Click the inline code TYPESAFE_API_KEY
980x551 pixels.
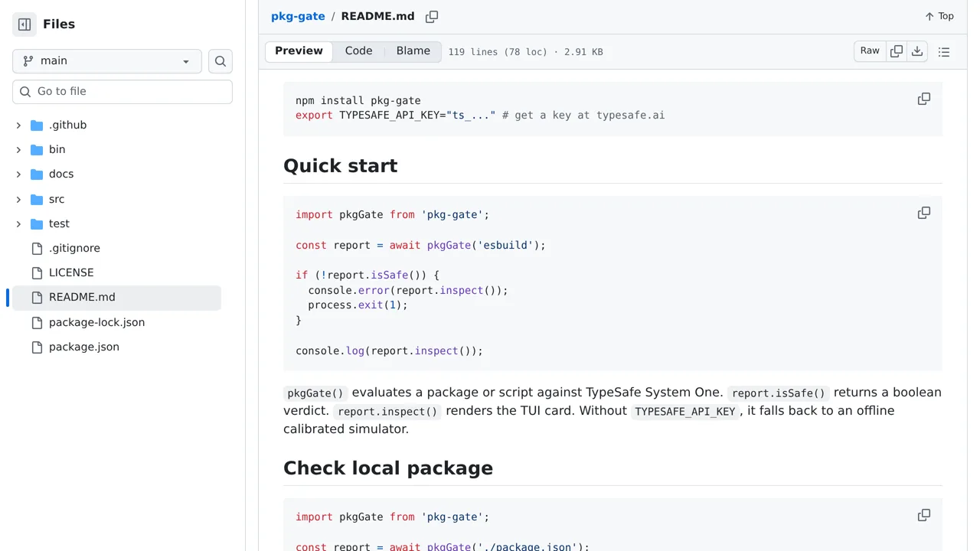coord(685,412)
